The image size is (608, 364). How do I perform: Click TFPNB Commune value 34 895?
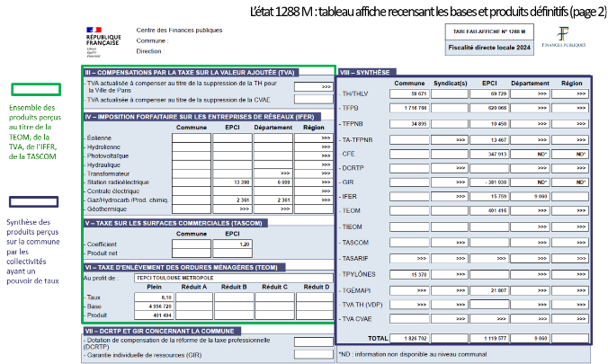click(x=409, y=124)
